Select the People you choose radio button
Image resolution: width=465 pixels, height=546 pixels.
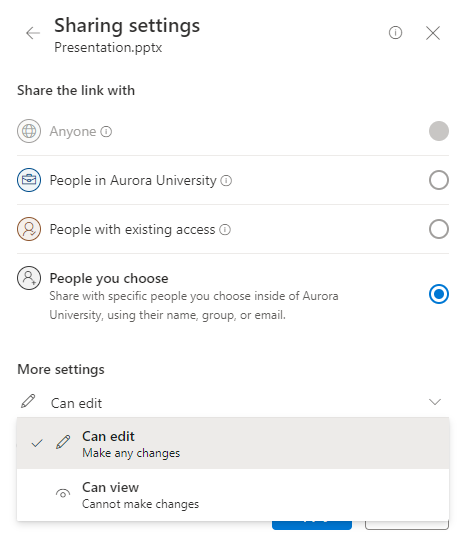point(439,294)
